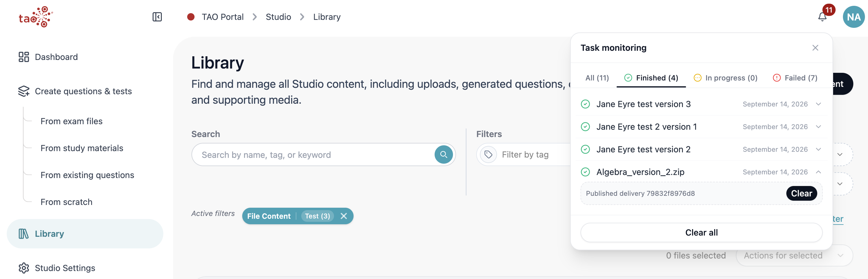Click the Clear all button
Viewport: 868px width, 279px height.
pyautogui.click(x=701, y=232)
